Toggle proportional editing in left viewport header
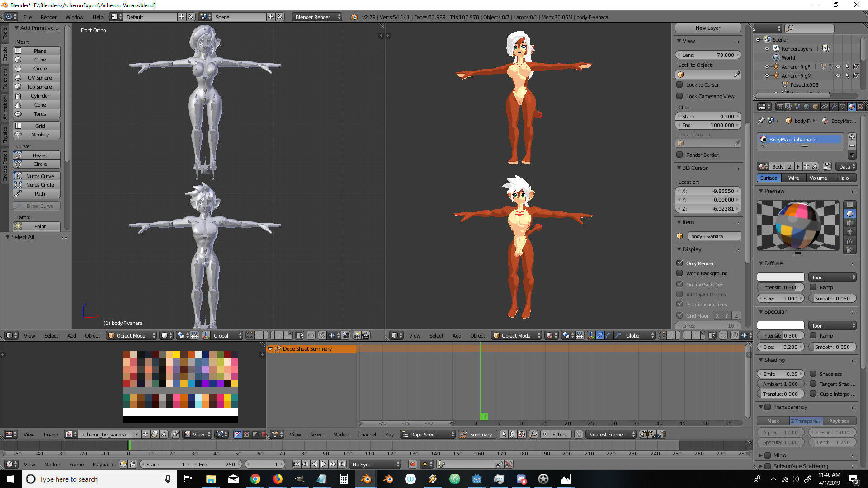Screen dimensions: 868x488 click(311, 335)
